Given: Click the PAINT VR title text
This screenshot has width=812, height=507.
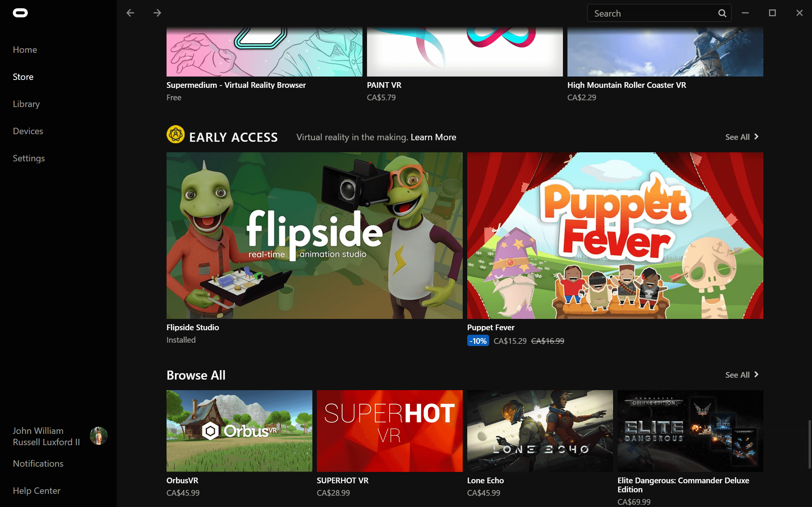Looking at the screenshot, I should pos(384,85).
